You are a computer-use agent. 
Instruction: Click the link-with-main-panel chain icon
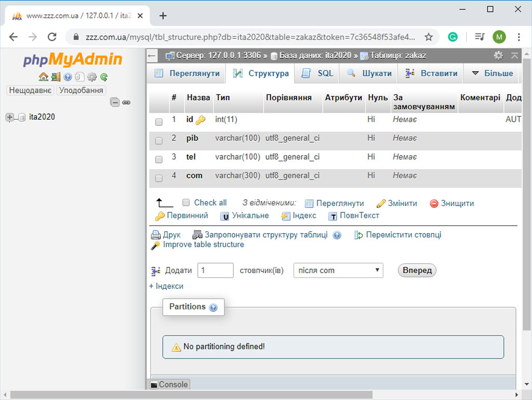click(x=126, y=102)
